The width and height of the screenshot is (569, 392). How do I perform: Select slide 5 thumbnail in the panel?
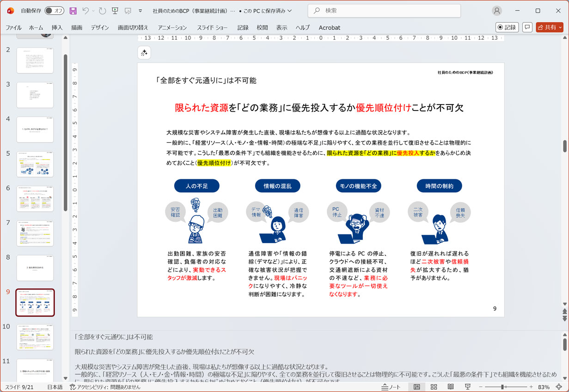pos(35,164)
